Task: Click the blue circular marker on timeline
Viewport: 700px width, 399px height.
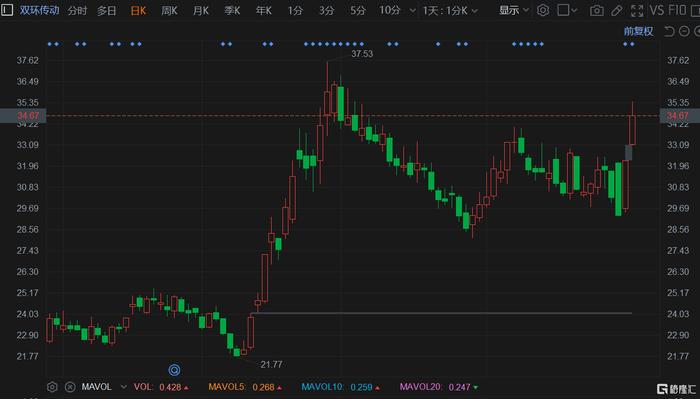Action: click(x=175, y=370)
